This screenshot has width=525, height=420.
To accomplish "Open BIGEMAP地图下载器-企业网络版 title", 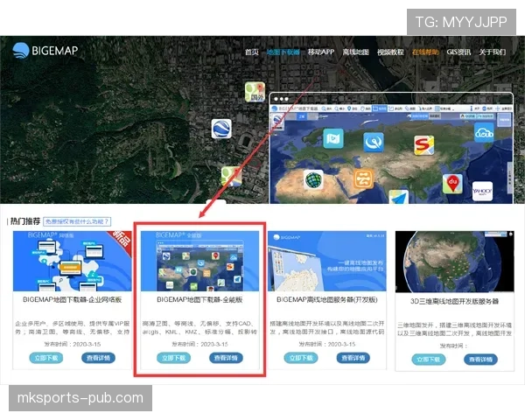I will (x=73, y=300).
